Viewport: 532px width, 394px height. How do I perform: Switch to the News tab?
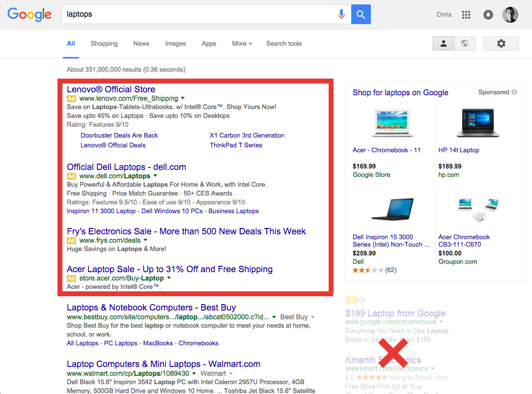[x=141, y=43]
